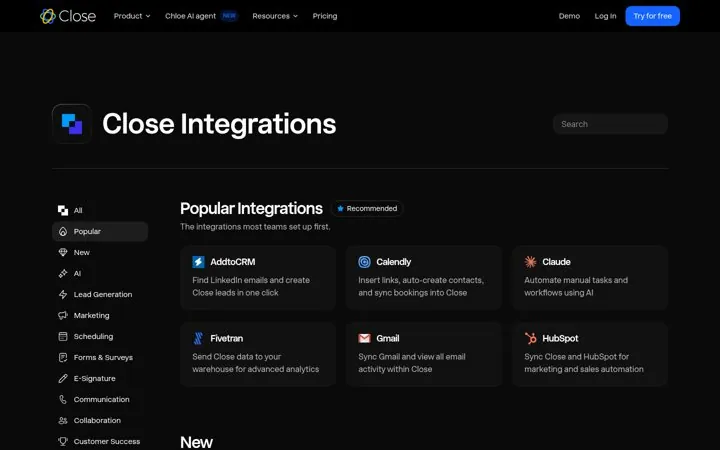Screen dimensions: 720x450
Task: Open the Claude card title
Action: [557, 262]
